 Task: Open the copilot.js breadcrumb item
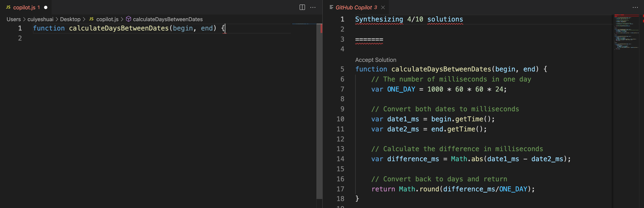pos(107,19)
